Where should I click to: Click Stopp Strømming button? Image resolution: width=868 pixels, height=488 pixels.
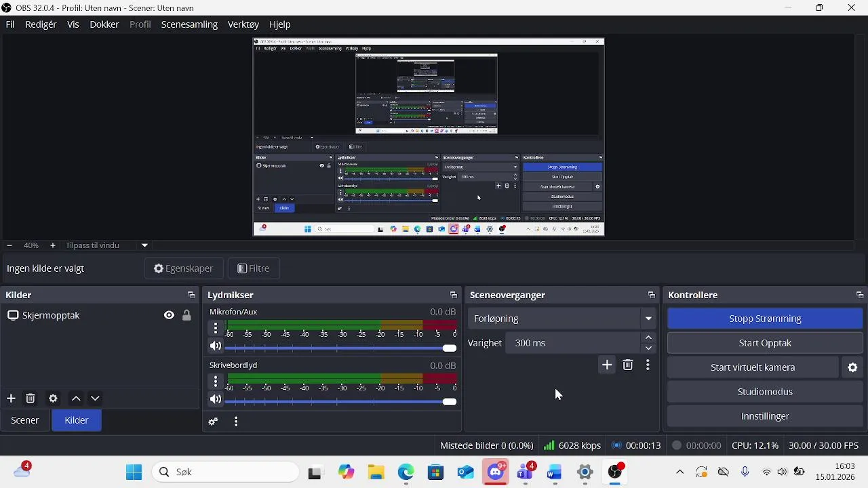(x=765, y=319)
